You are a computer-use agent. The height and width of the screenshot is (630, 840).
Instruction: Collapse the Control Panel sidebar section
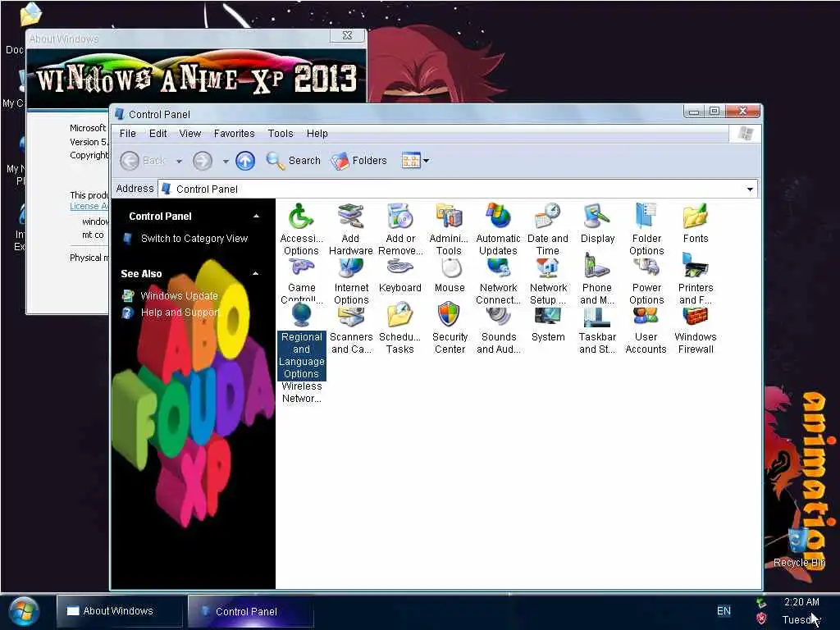coord(256,217)
